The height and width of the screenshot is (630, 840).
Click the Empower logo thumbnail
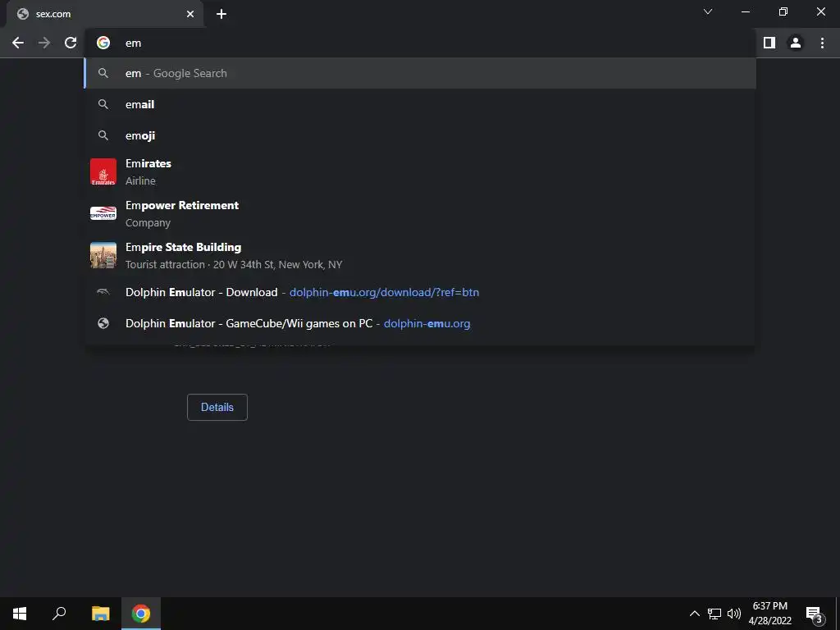[x=103, y=214]
